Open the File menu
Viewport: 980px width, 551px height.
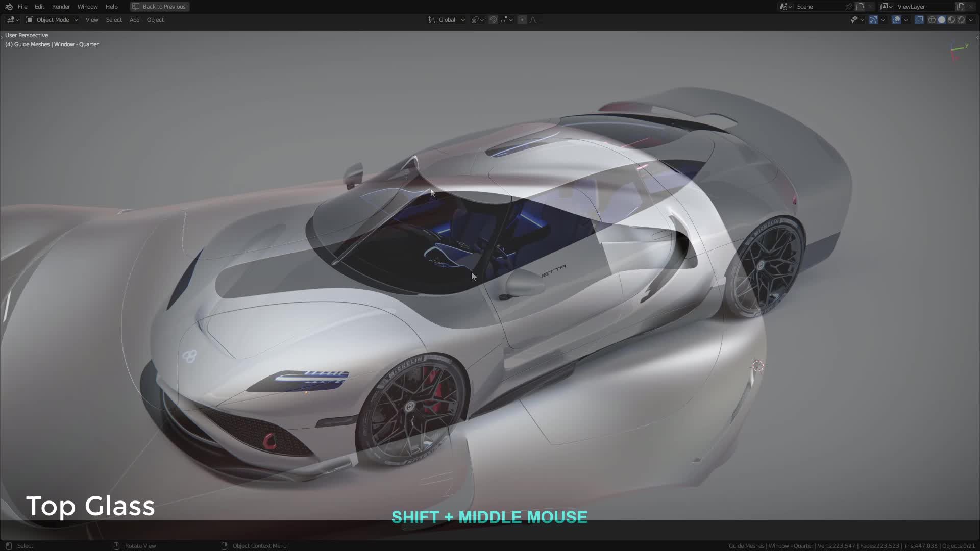pyautogui.click(x=22, y=7)
